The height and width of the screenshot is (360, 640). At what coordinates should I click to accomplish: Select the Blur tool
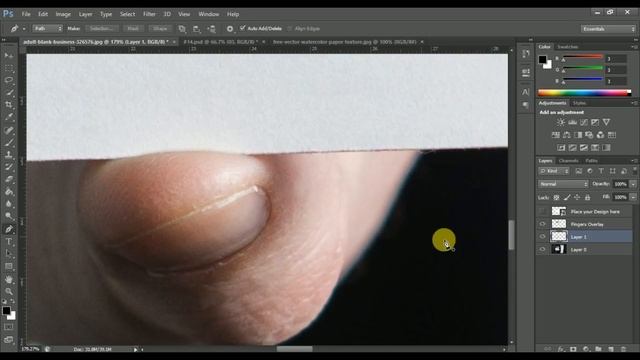(9, 204)
